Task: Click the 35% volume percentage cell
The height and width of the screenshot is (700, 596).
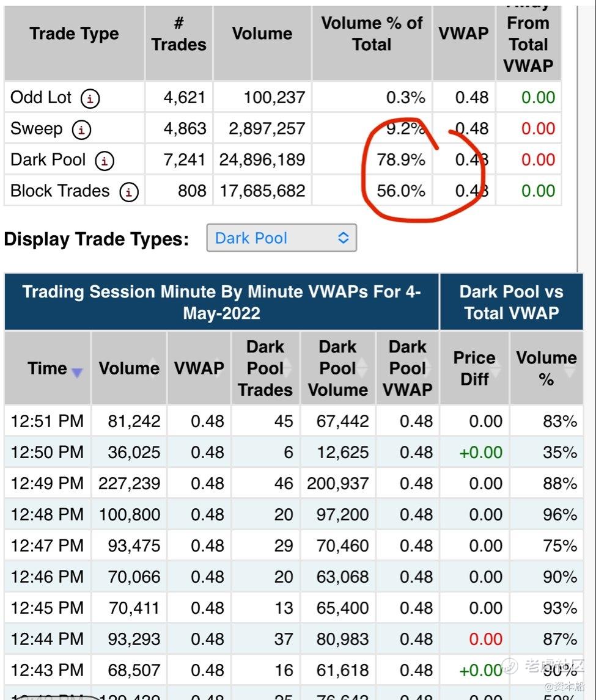Action: point(560,452)
